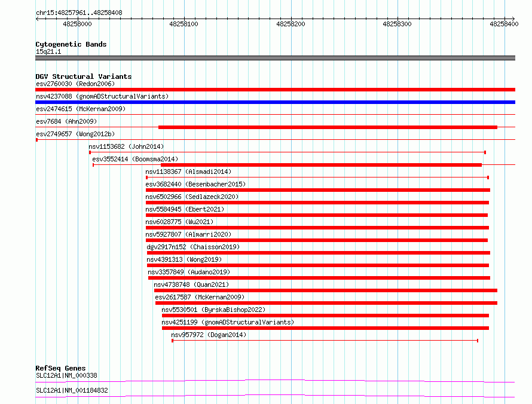Click the 48258200 ruler position
The height and width of the screenshot is (404, 532).
pyautogui.click(x=291, y=24)
